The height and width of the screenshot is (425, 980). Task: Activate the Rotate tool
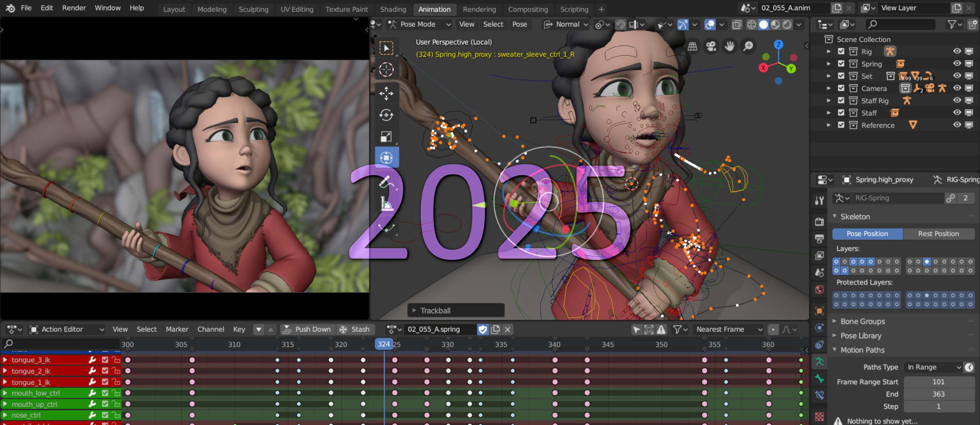coord(386,115)
